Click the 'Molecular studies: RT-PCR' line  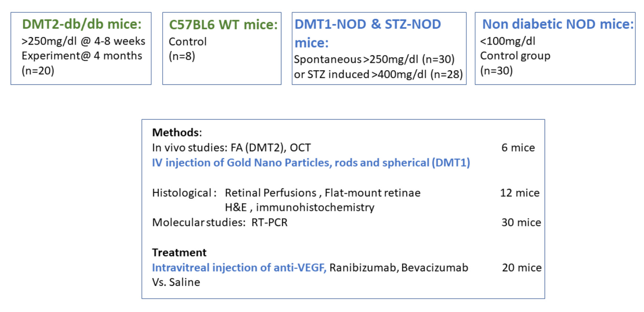point(220,222)
